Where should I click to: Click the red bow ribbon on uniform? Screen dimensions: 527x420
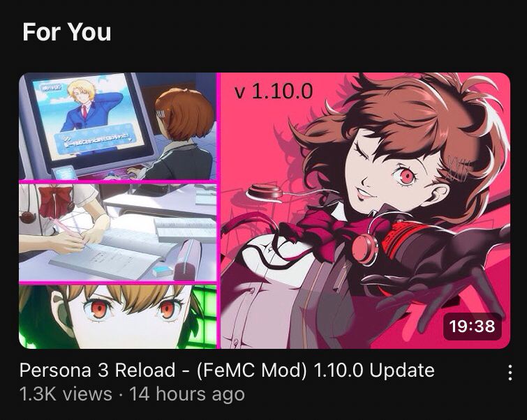tap(54, 200)
